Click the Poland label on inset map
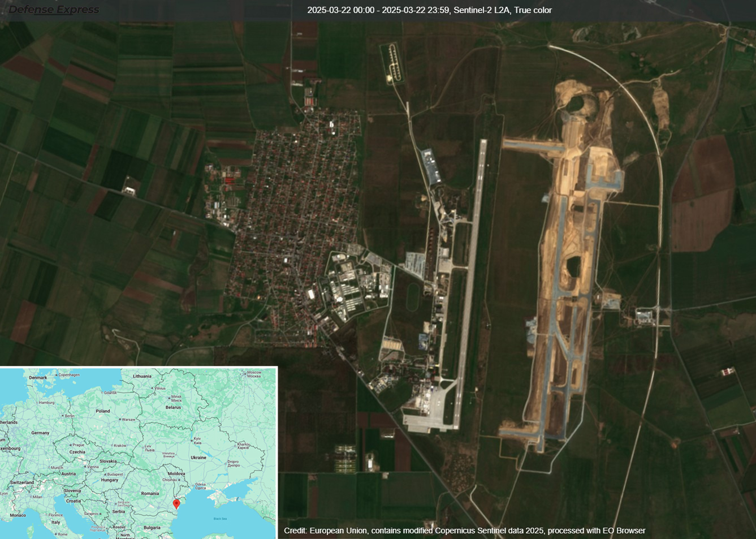The width and height of the screenshot is (756, 539). (103, 411)
